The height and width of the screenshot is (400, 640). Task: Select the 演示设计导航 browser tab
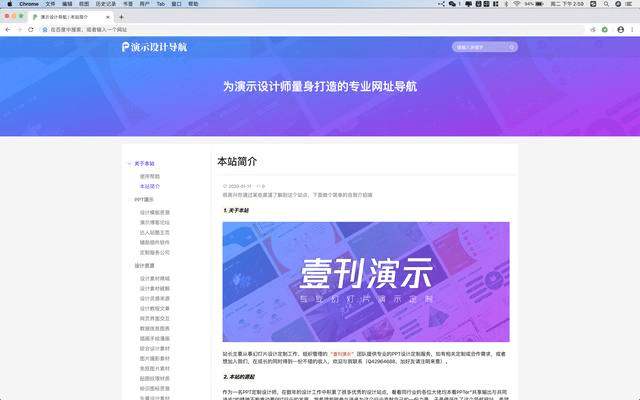(70, 17)
